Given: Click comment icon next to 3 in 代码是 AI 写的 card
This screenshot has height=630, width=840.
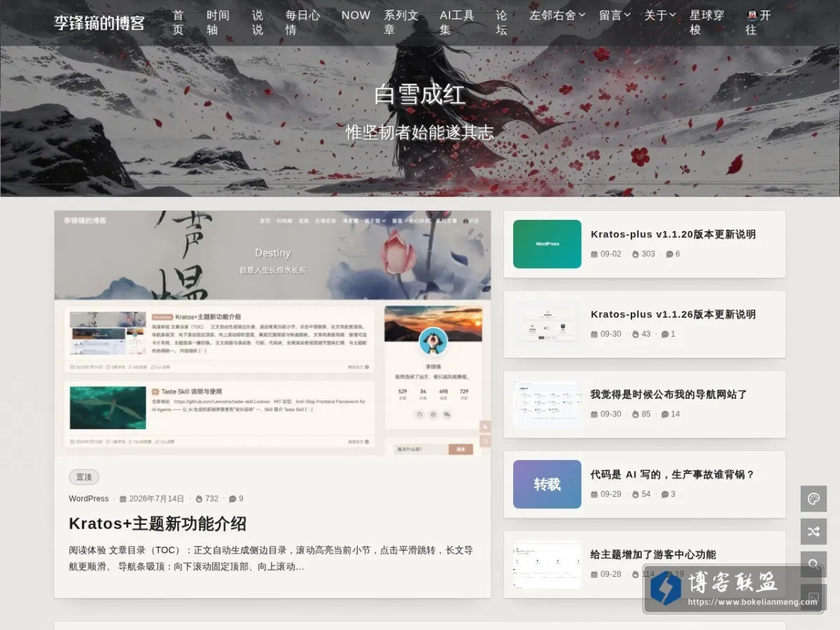Looking at the screenshot, I should [665, 494].
